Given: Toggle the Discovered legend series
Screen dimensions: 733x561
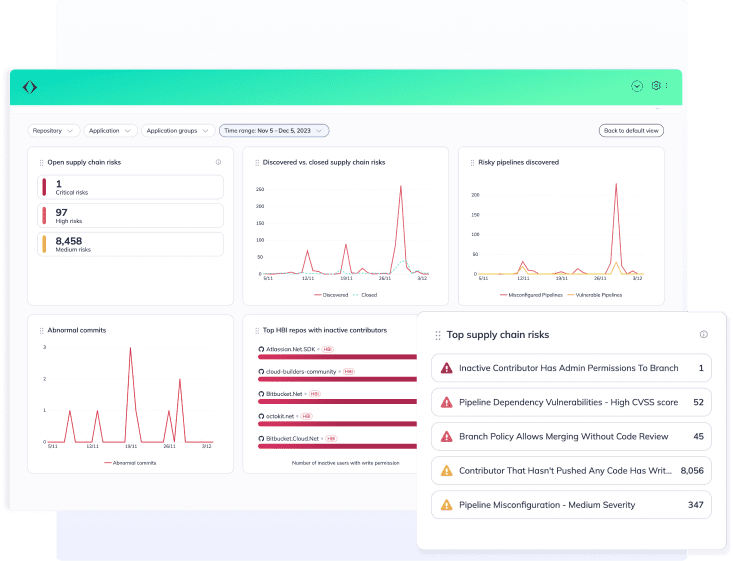Looking at the screenshot, I should tap(334, 295).
